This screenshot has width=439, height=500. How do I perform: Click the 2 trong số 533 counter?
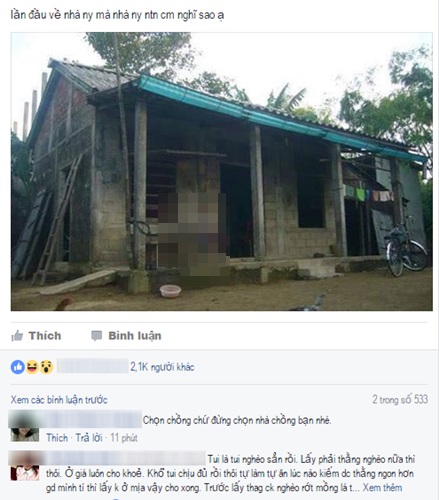coord(400,399)
